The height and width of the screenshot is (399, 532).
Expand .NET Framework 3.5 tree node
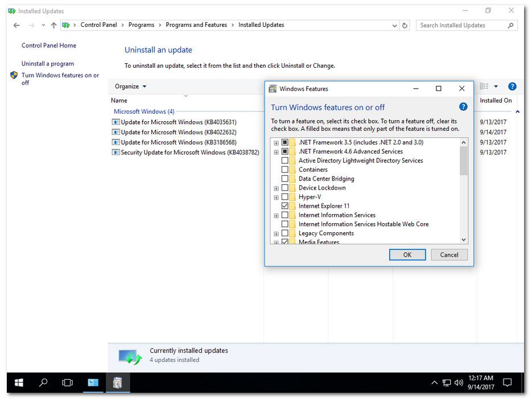[276, 143]
